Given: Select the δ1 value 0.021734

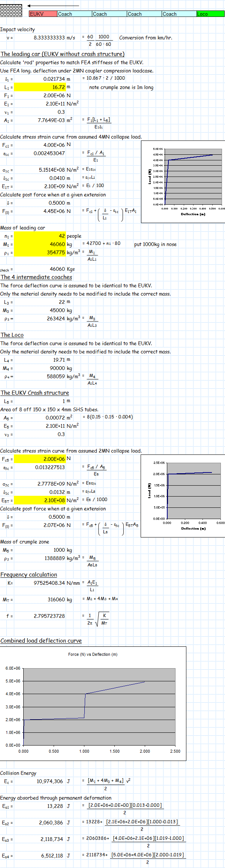Looking at the screenshot, I should tap(54, 79).
